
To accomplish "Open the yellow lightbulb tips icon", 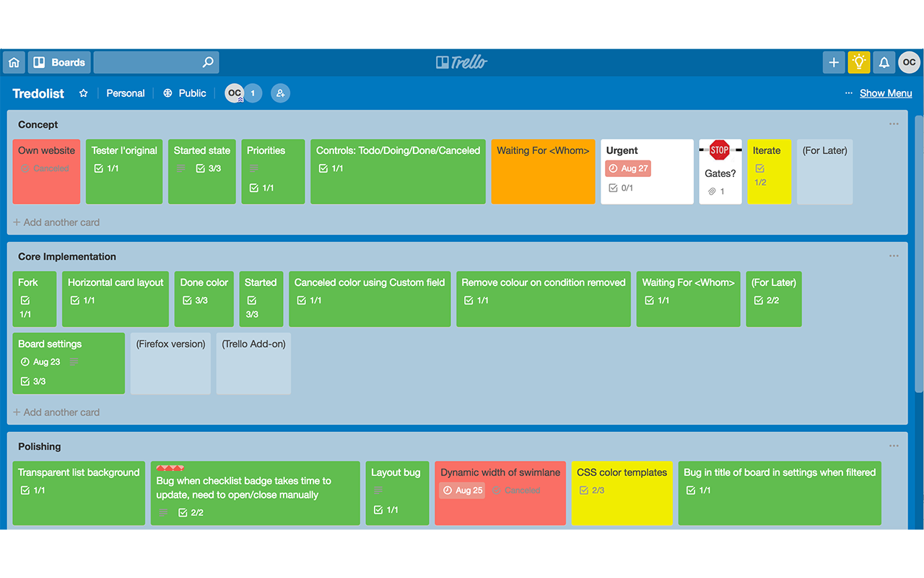I will point(859,62).
